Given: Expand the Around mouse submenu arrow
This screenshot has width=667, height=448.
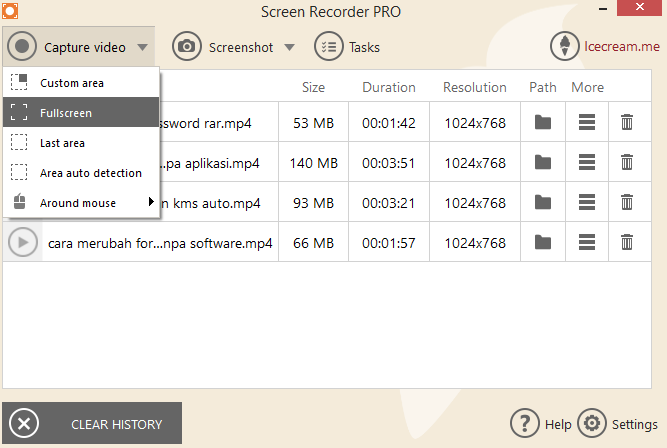Looking at the screenshot, I should (151, 202).
